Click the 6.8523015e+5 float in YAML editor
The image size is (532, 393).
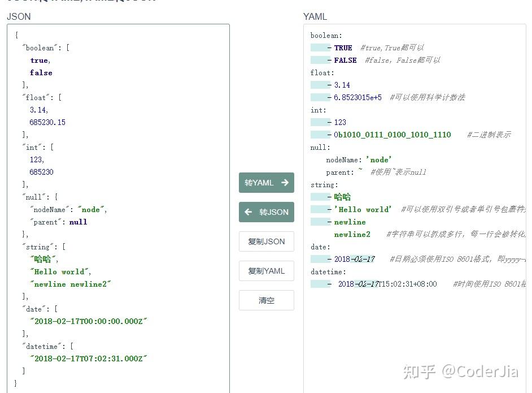357,97
